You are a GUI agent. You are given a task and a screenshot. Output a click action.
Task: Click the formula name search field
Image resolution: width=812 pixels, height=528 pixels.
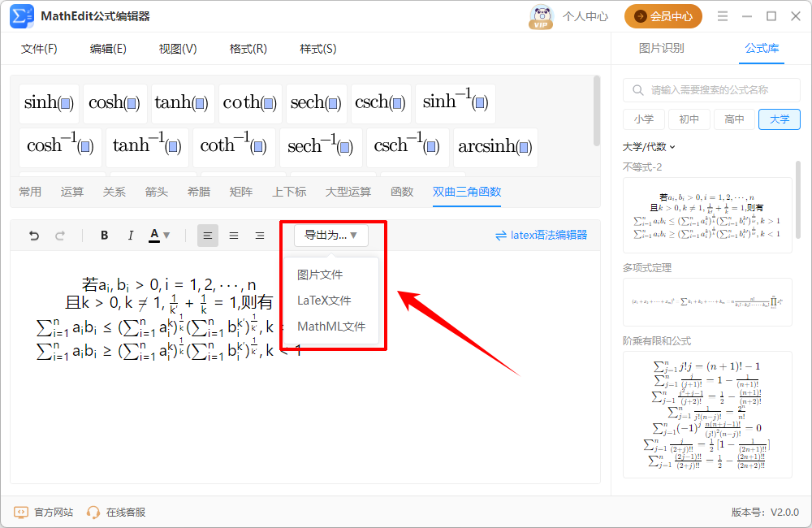click(x=711, y=90)
